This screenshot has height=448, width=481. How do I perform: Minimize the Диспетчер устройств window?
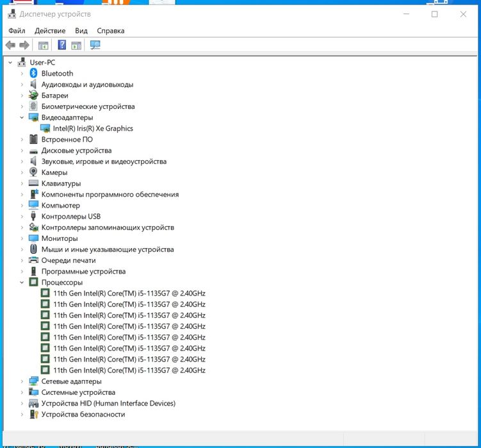tap(406, 14)
